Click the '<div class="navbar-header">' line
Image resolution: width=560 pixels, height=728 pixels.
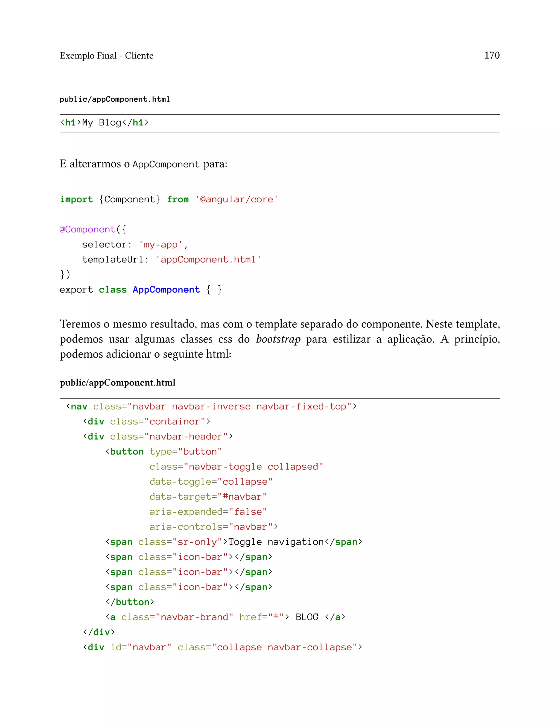(x=158, y=437)
